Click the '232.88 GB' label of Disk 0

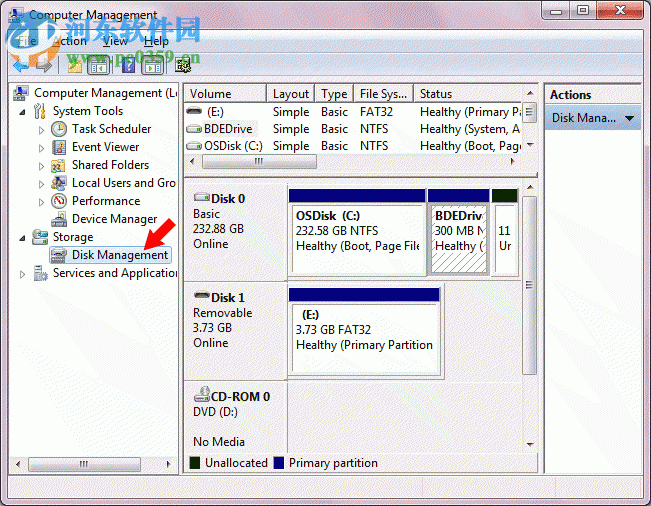218,229
